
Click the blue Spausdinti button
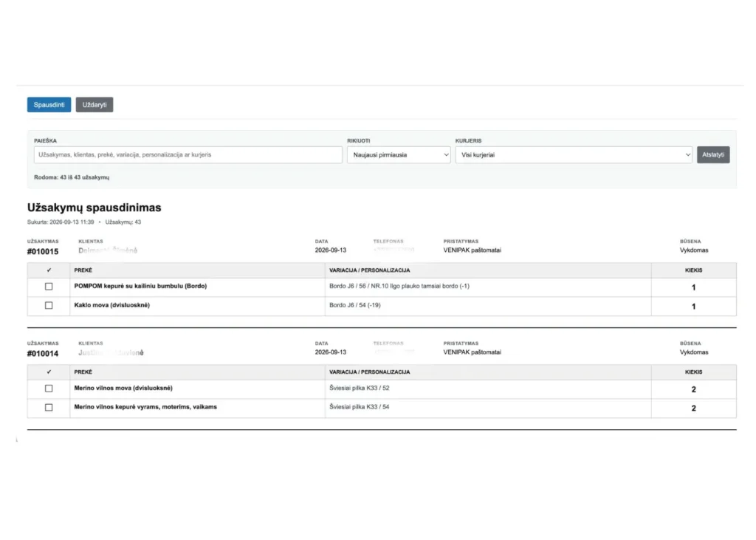tap(49, 105)
